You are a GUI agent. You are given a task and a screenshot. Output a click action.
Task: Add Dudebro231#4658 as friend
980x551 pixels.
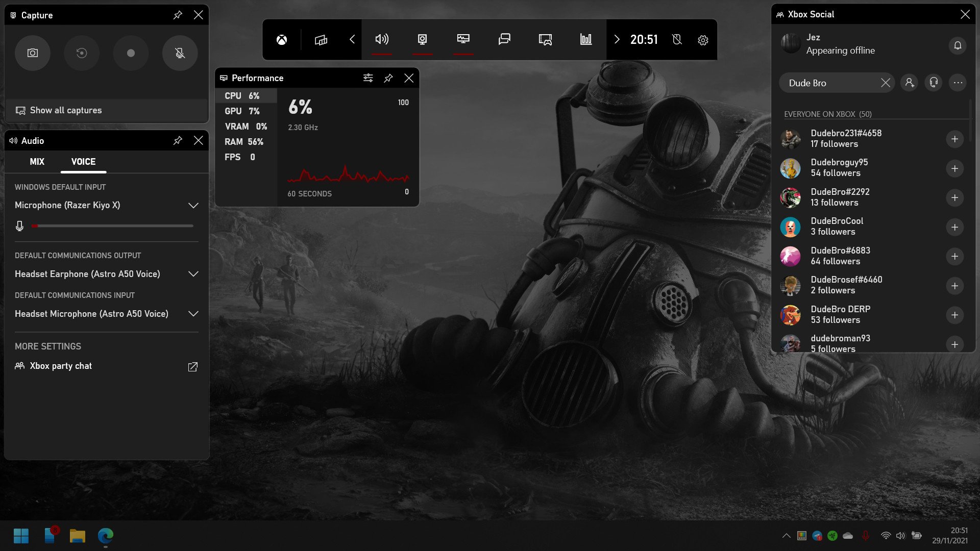pos(954,139)
